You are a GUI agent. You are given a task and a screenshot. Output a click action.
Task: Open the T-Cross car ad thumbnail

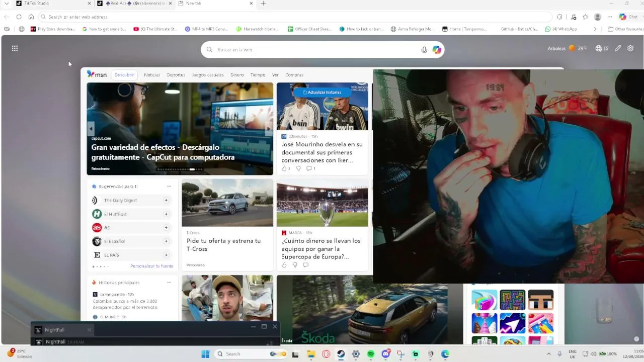click(227, 203)
